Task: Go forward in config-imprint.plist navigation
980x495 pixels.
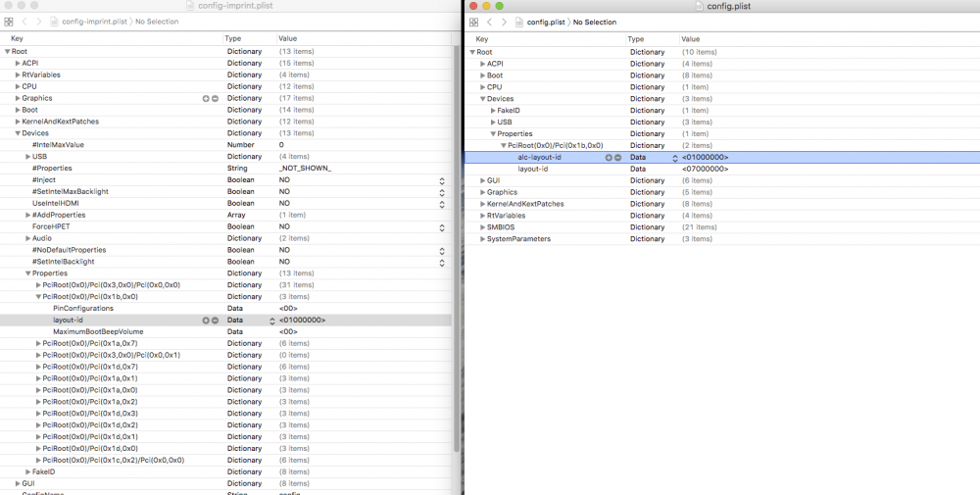Action: point(39,22)
